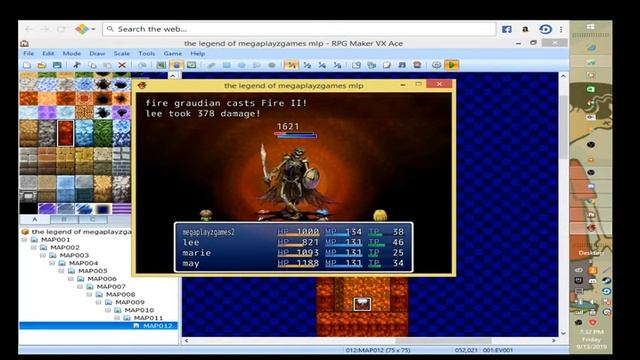Open the Draw menu

97,53
